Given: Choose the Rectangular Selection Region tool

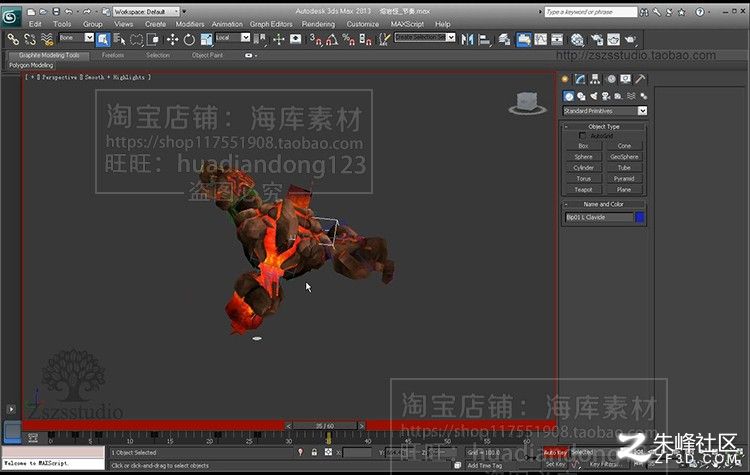Looking at the screenshot, I should click(x=137, y=39).
